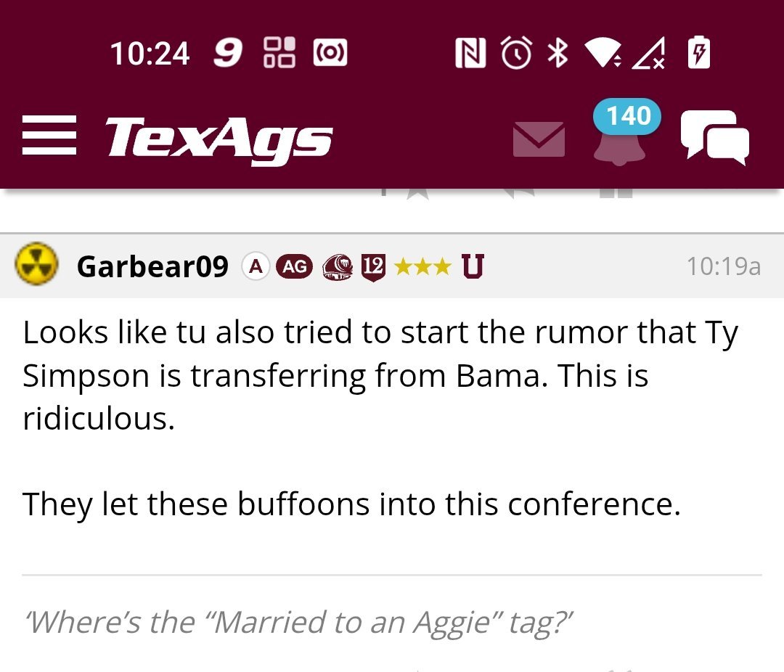Tap the TexAgs logo
This screenshot has height=672, width=784.
tap(219, 138)
